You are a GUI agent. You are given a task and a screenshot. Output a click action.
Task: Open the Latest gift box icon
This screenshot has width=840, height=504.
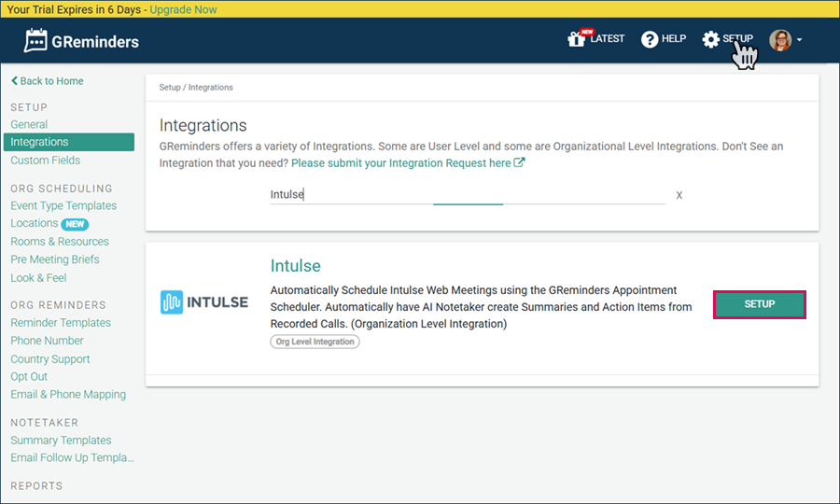point(579,39)
